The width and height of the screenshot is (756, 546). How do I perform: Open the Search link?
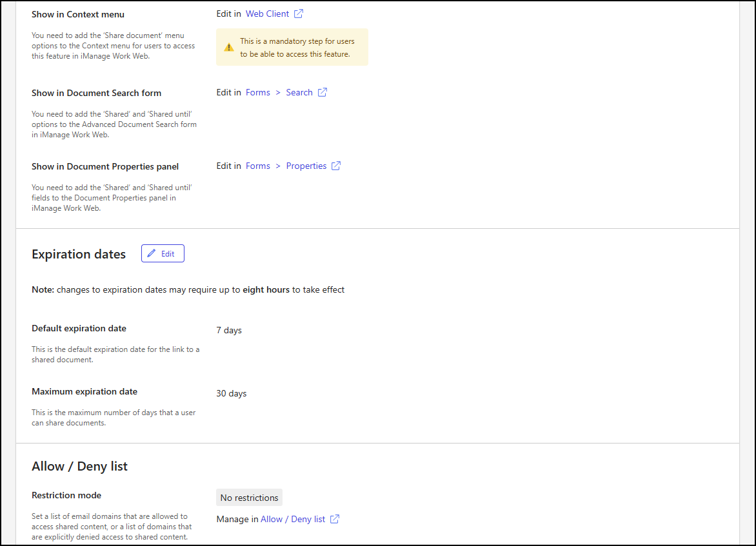coord(299,92)
